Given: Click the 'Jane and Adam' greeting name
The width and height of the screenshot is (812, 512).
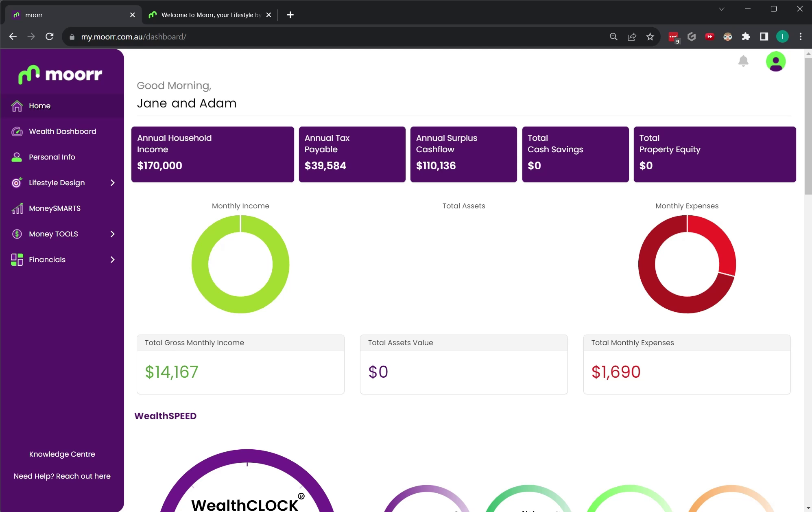Looking at the screenshot, I should point(187,103).
